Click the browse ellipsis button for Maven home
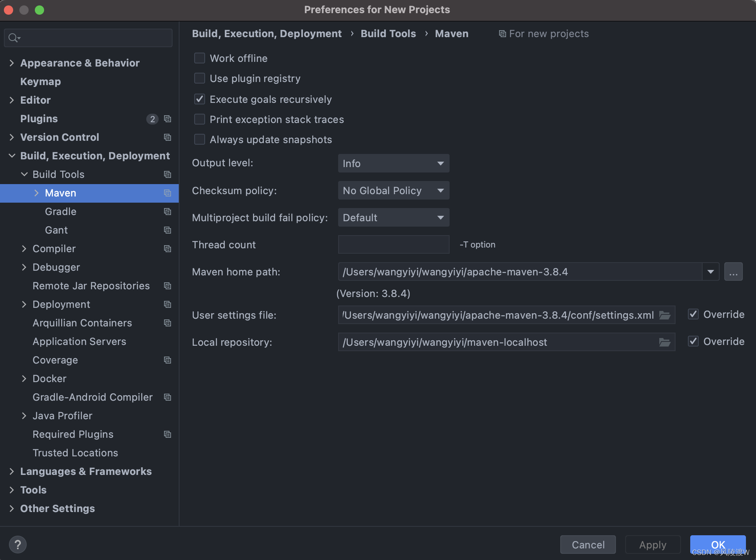 (733, 272)
